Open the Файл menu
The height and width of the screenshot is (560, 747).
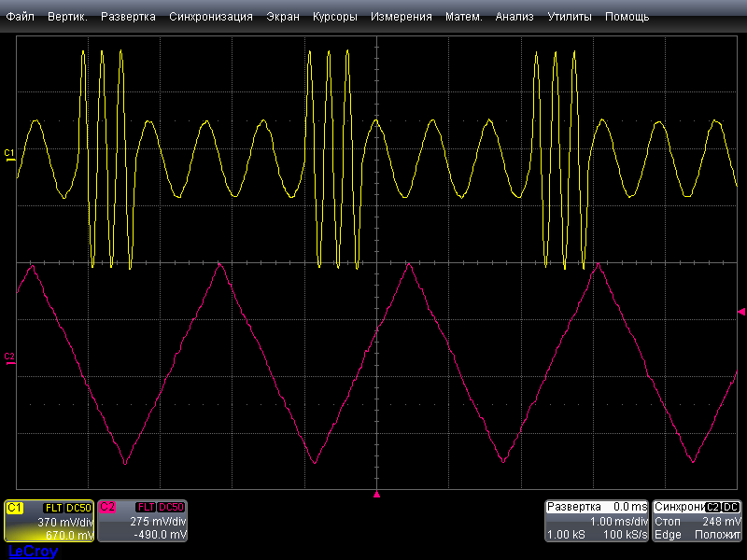click(20, 17)
